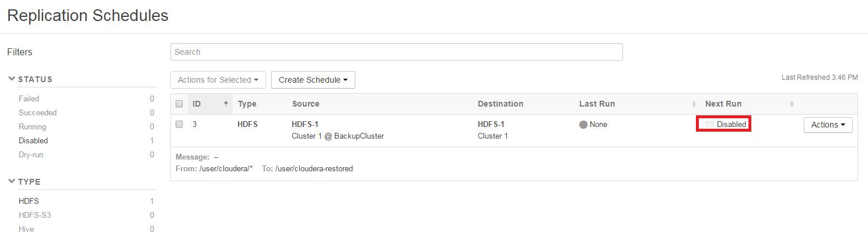
Task: Filter schedules by Hive type
Action: click(x=26, y=229)
